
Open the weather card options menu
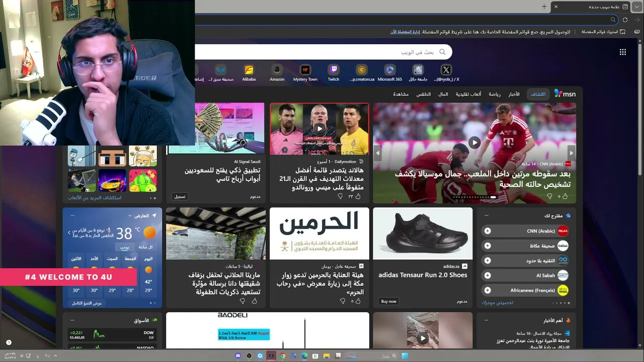(72, 215)
